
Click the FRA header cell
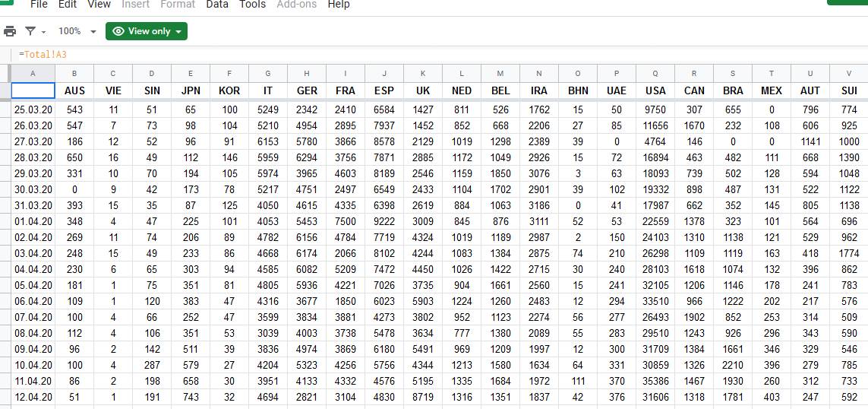pyautogui.click(x=346, y=91)
